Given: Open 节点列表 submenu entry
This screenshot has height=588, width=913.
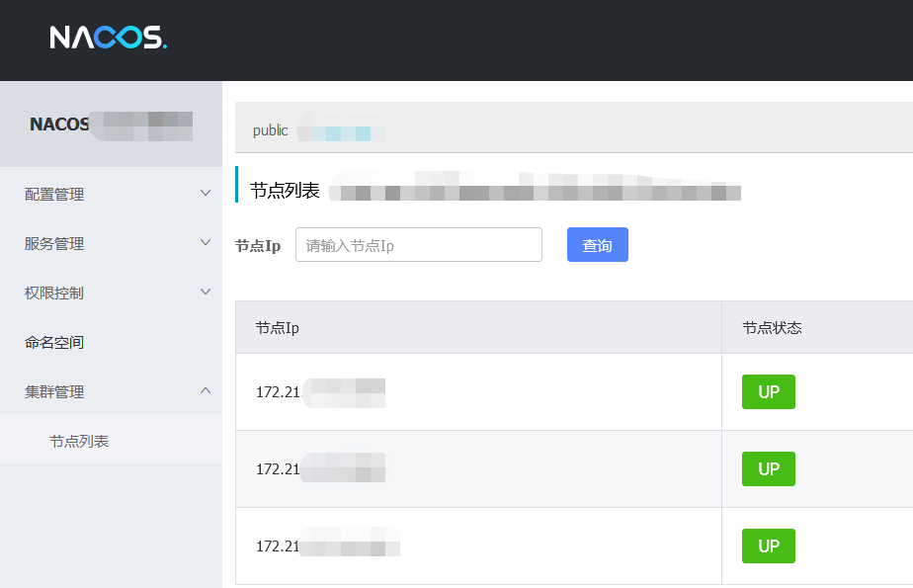Looking at the screenshot, I should (x=79, y=442).
